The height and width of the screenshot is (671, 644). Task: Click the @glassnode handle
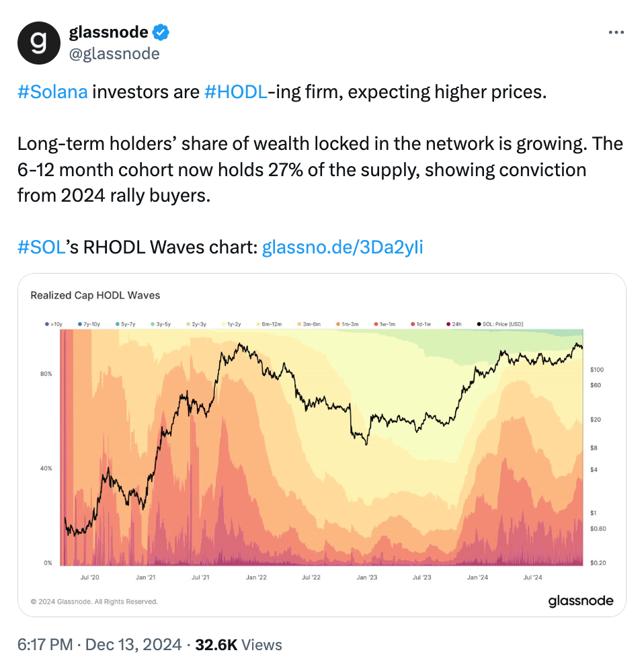coord(115,54)
